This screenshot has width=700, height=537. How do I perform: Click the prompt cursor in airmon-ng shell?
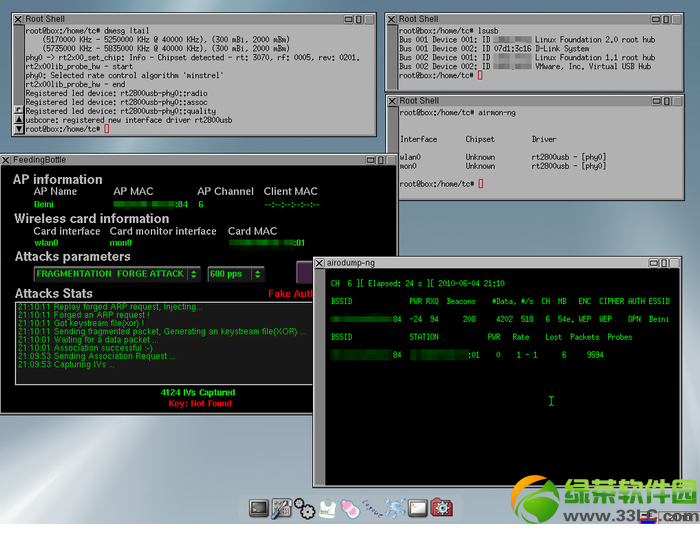pos(480,184)
